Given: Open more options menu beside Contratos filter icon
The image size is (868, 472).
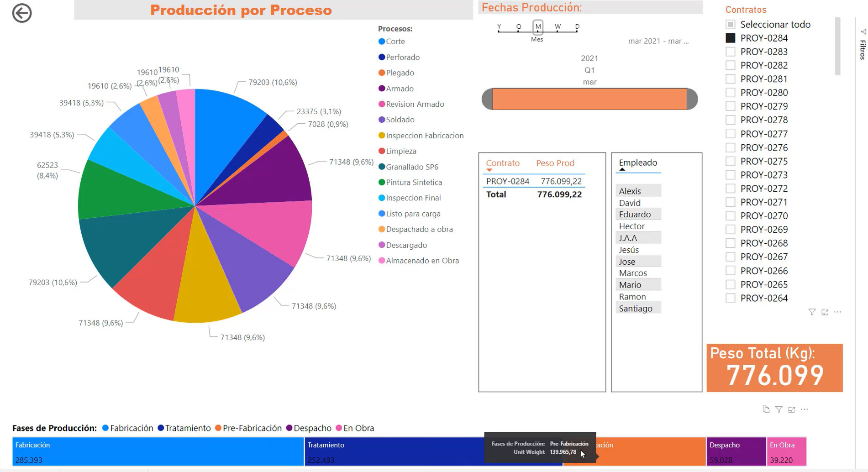Looking at the screenshot, I should coord(838,312).
